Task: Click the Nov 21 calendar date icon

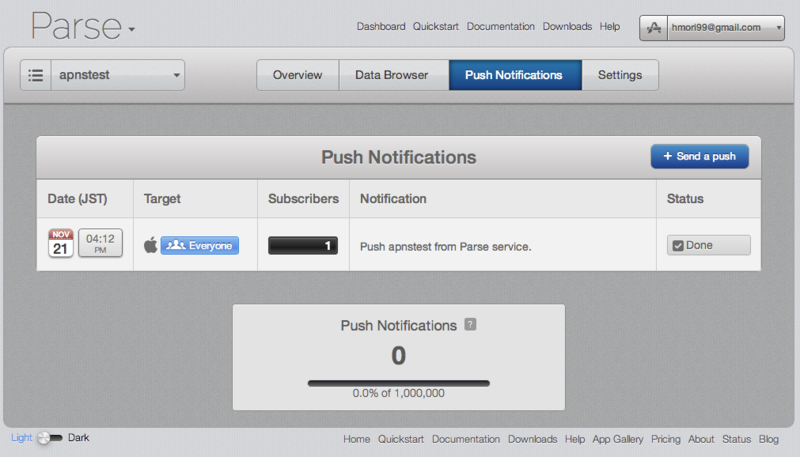Action: (x=61, y=243)
